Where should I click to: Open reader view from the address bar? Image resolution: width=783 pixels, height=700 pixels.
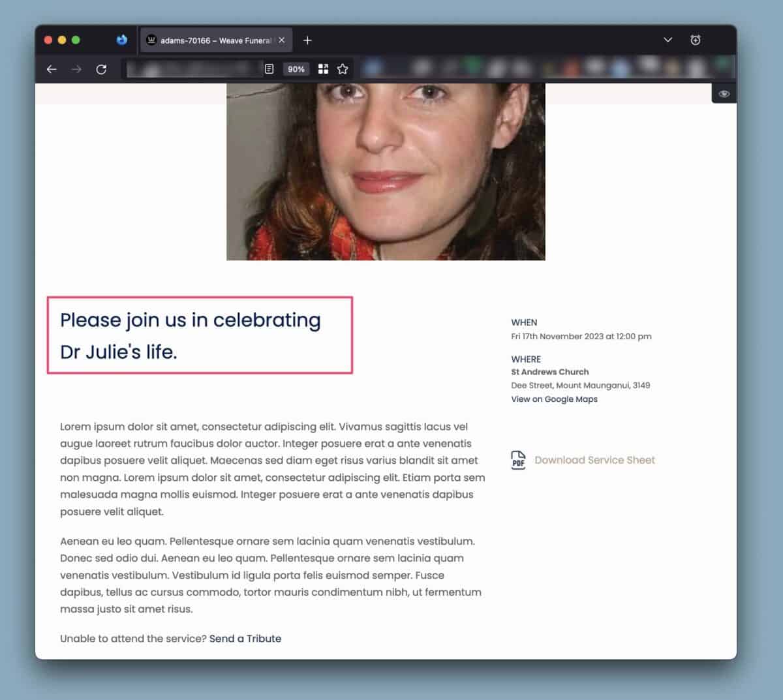click(269, 69)
